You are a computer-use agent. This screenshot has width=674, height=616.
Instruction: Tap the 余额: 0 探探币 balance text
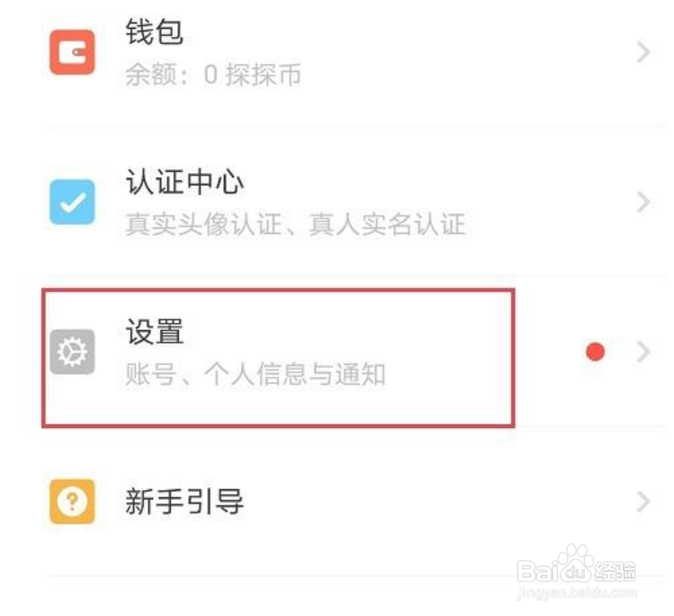(213, 75)
